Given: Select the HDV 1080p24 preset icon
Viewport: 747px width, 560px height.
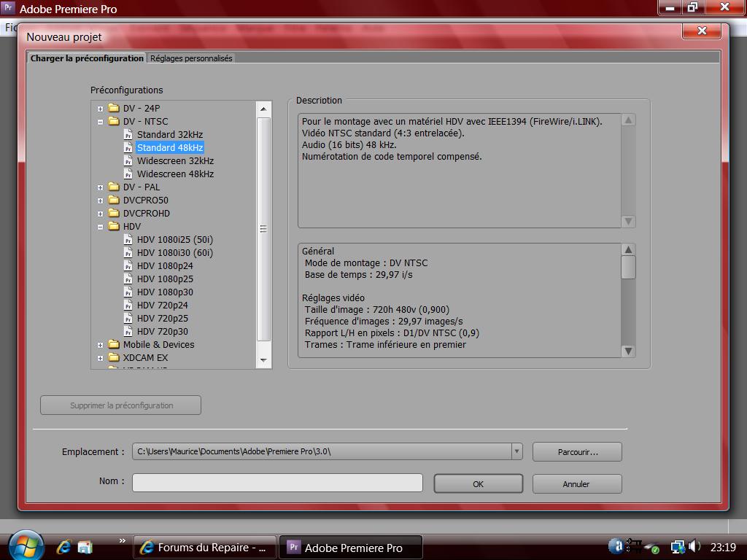Looking at the screenshot, I should click(x=128, y=266).
